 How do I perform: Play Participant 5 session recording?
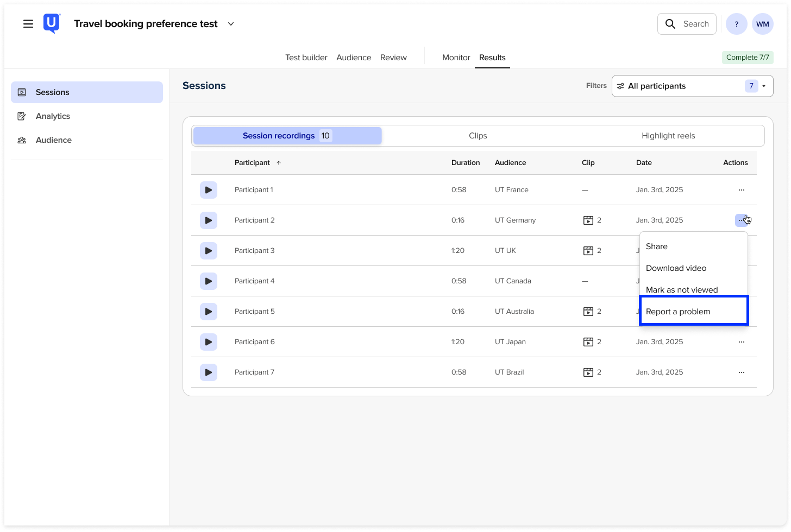coord(208,312)
